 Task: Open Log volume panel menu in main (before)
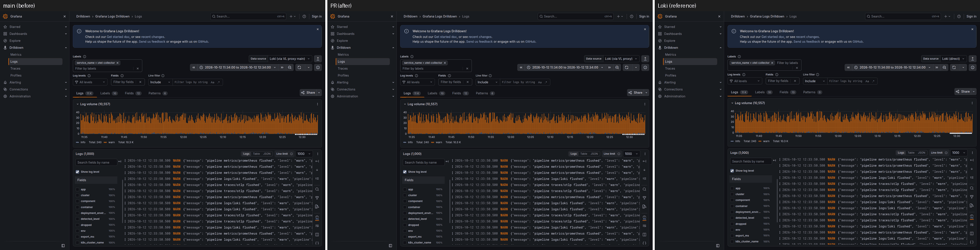pos(318,104)
